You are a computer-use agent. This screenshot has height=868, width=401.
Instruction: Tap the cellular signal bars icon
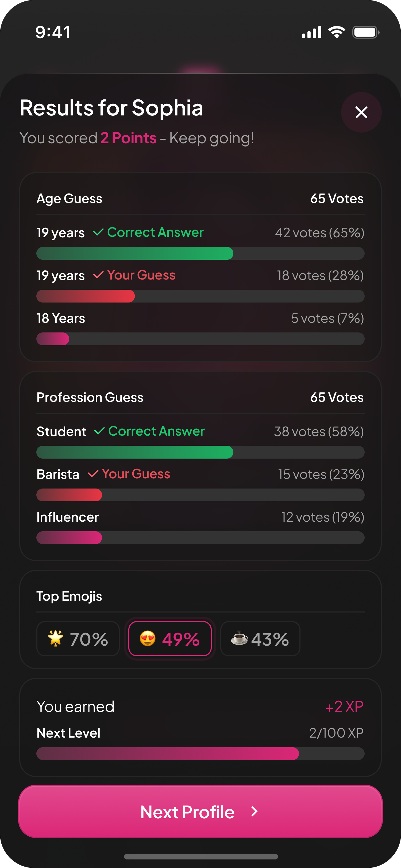click(x=311, y=32)
